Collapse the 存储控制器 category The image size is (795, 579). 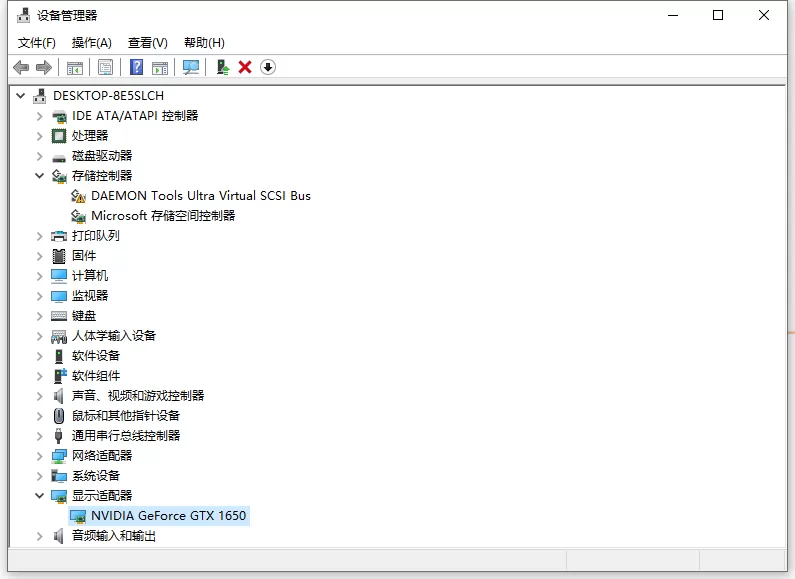40,176
